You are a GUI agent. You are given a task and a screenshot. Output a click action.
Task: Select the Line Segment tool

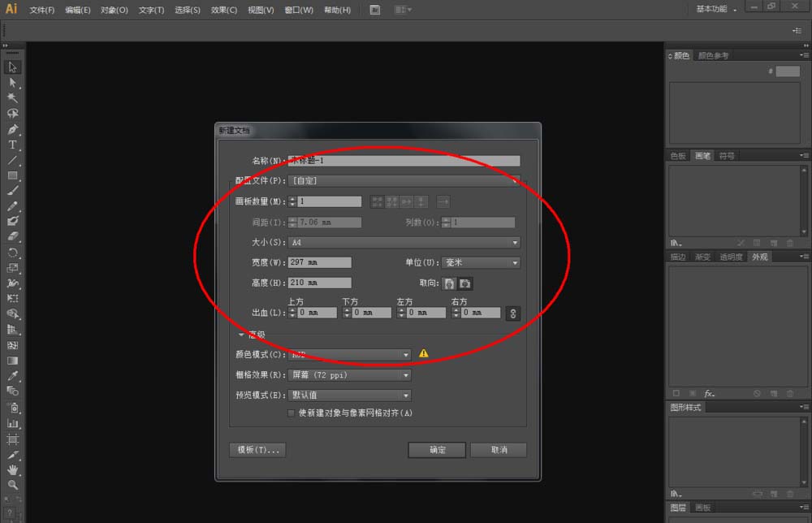12,161
